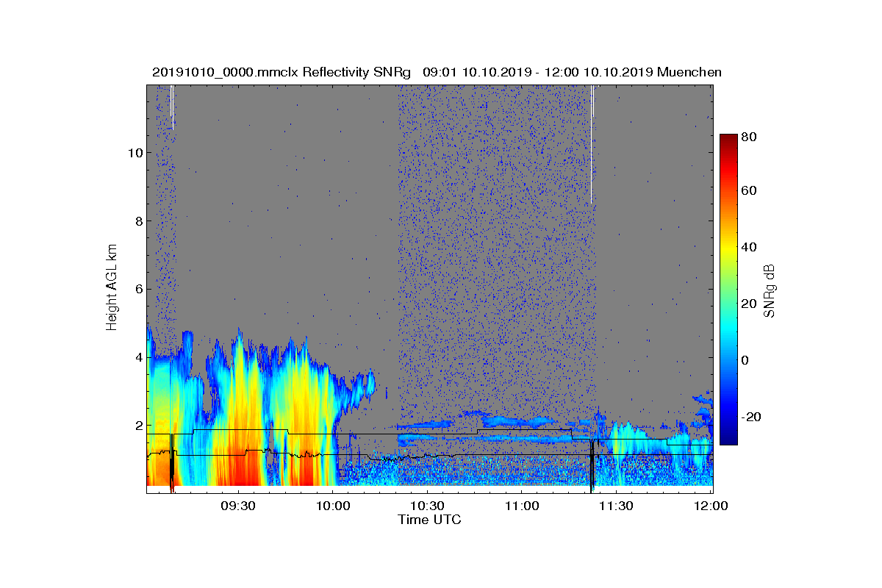Click the height tick label 2
This screenshot has height=588, width=882.
click(137, 425)
